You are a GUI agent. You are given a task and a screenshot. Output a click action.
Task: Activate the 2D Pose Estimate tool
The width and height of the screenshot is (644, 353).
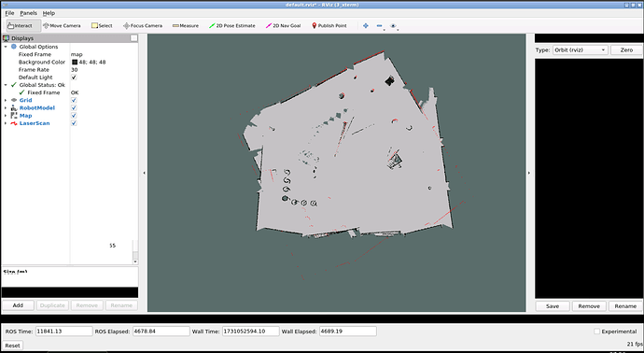tap(232, 25)
